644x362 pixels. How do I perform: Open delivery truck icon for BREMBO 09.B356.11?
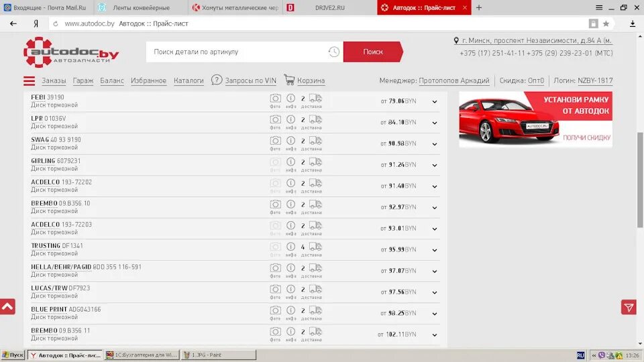(315, 332)
